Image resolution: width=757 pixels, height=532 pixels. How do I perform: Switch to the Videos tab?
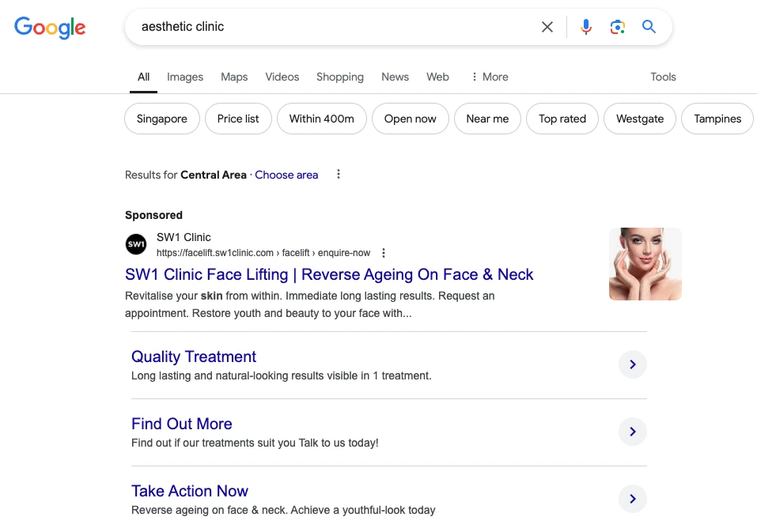tap(282, 77)
